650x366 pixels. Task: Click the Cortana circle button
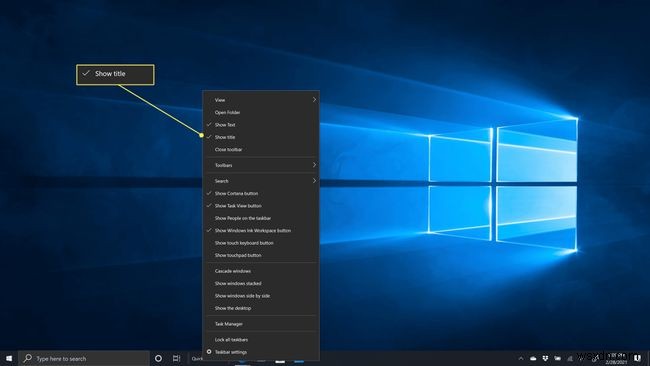click(x=158, y=359)
